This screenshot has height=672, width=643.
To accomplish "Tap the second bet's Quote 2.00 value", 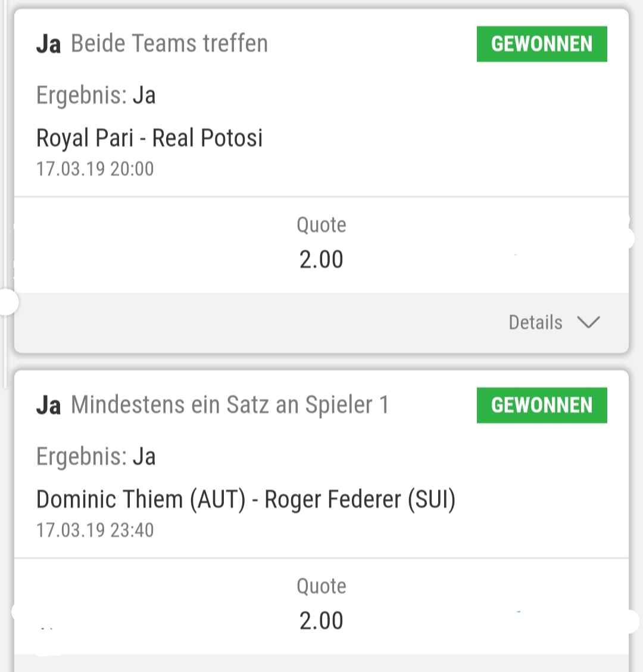I will (321, 621).
